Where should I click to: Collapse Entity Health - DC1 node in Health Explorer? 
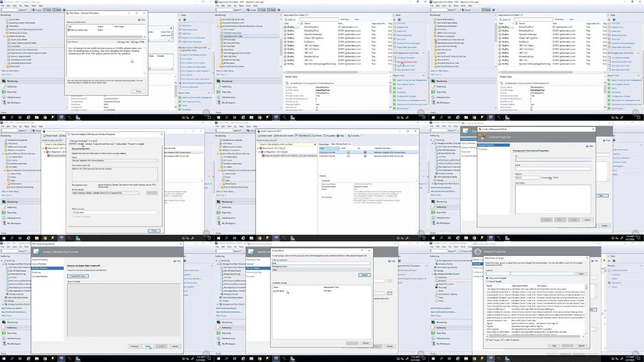[x=258, y=148]
